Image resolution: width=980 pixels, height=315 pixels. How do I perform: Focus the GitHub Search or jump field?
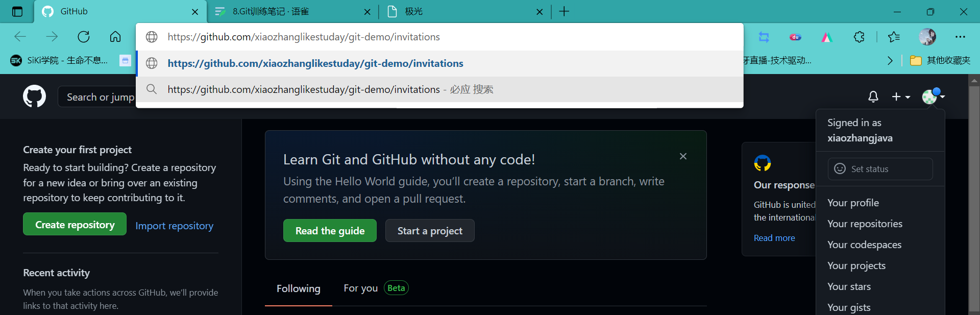point(97,97)
